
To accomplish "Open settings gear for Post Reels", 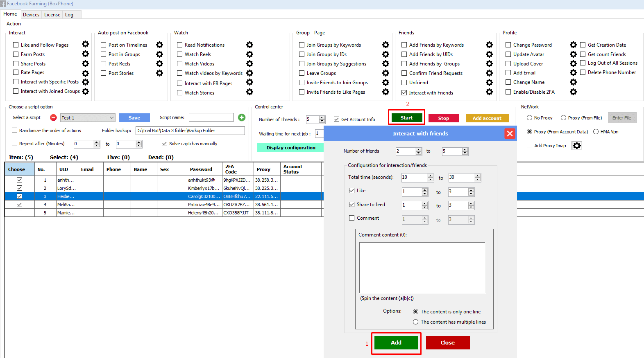I will [160, 63].
